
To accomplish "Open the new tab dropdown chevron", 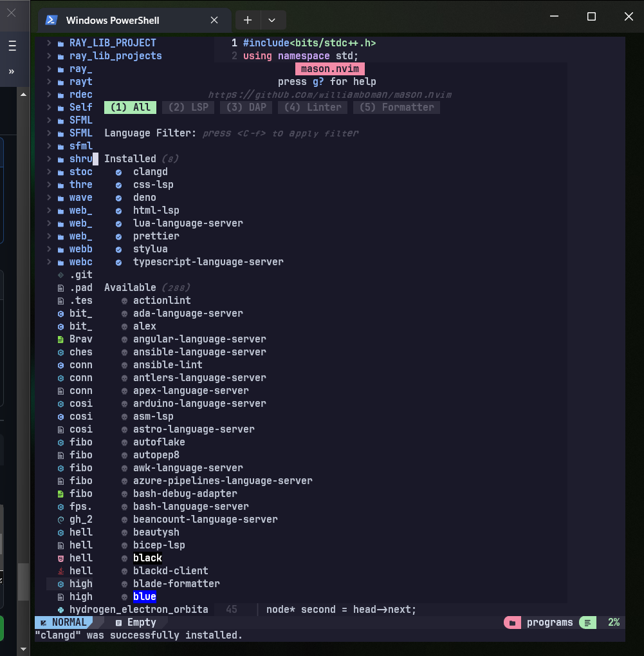I will 272,20.
